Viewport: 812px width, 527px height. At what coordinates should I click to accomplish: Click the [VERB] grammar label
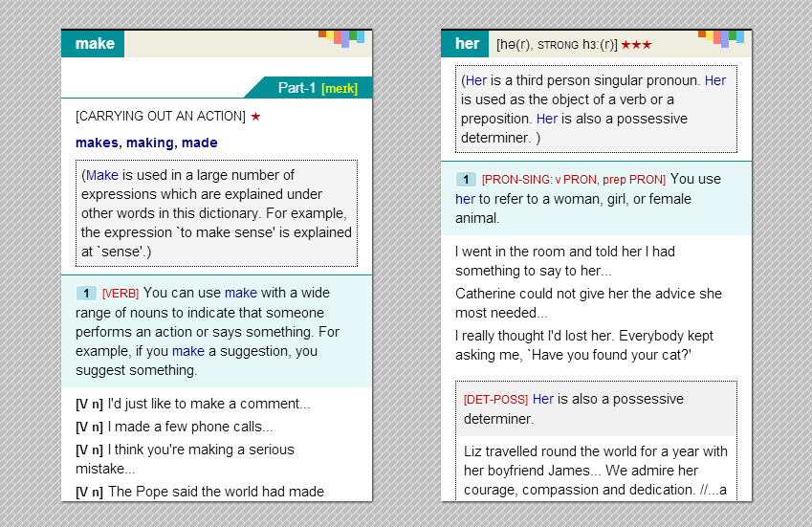pyautogui.click(x=121, y=294)
